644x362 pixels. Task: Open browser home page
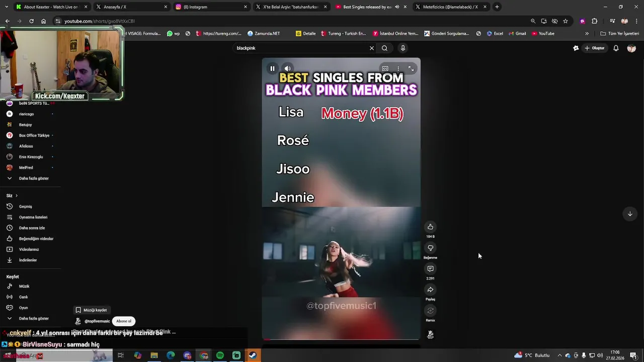pos(43,21)
